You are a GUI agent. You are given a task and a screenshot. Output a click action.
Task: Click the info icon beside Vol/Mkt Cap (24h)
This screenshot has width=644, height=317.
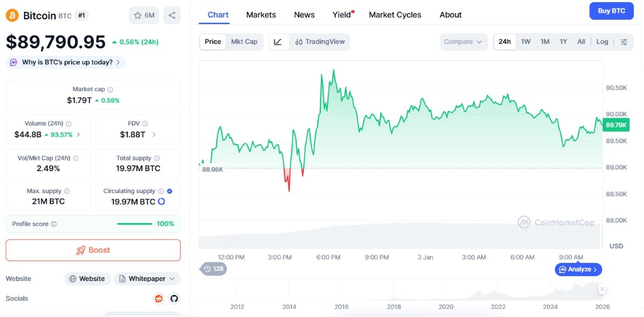point(76,158)
